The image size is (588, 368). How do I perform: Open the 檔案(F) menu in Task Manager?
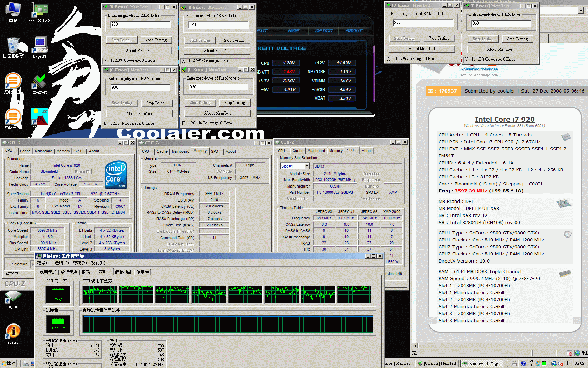[x=44, y=263]
